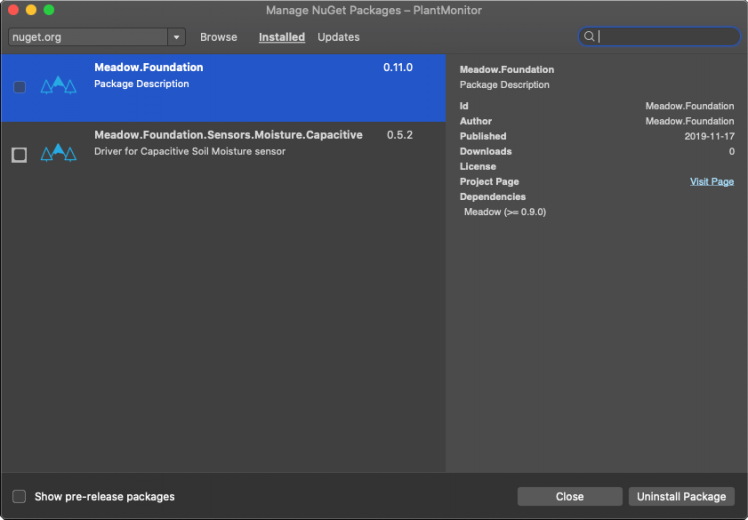
Task: Close the window with red button
Action: pyautogui.click(x=13, y=10)
